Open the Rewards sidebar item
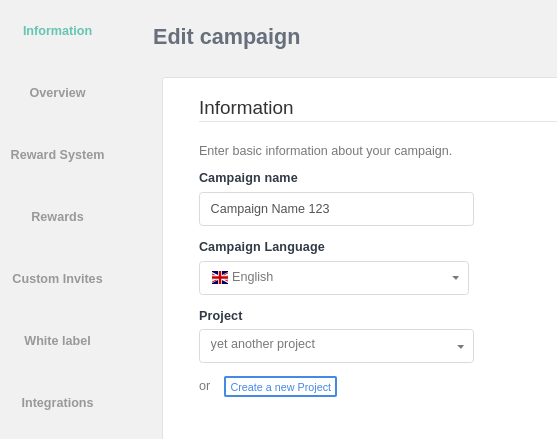This screenshot has width=557, height=439. [x=58, y=217]
